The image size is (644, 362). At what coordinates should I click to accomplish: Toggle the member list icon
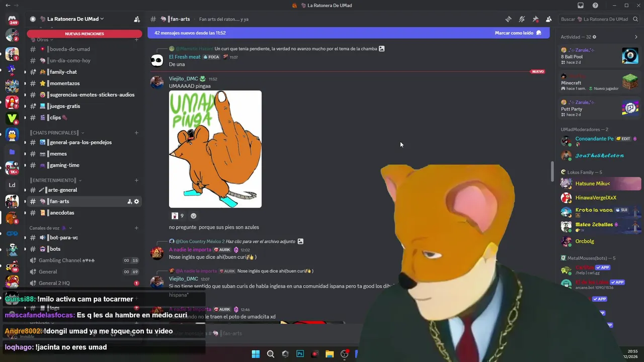pos(548,19)
